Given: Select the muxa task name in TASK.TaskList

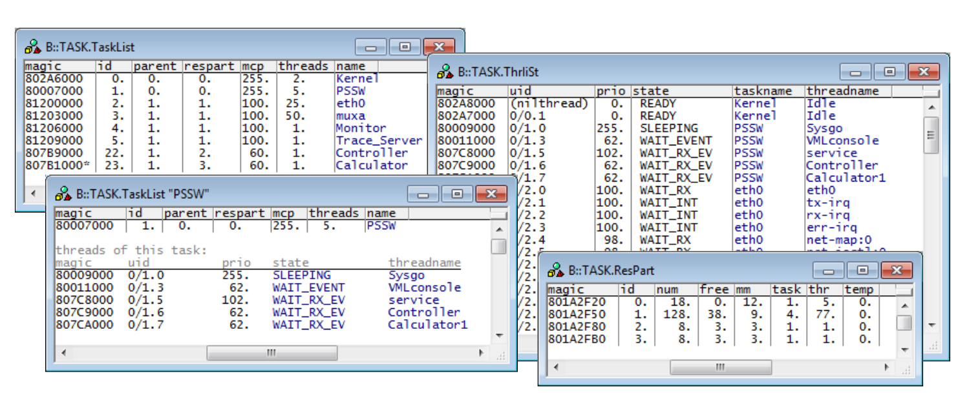Looking at the screenshot, I should 350,116.
